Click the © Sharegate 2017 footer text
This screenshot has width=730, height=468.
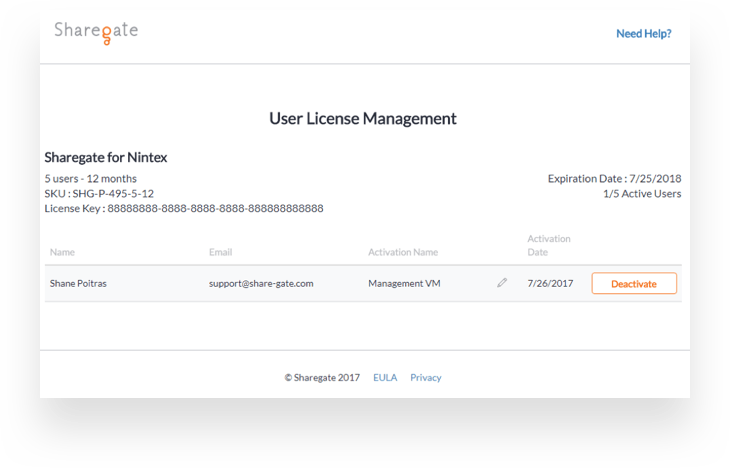[322, 378]
